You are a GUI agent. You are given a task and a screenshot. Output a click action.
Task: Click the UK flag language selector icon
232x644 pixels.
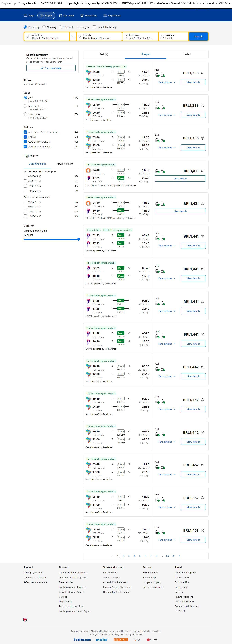25,620
